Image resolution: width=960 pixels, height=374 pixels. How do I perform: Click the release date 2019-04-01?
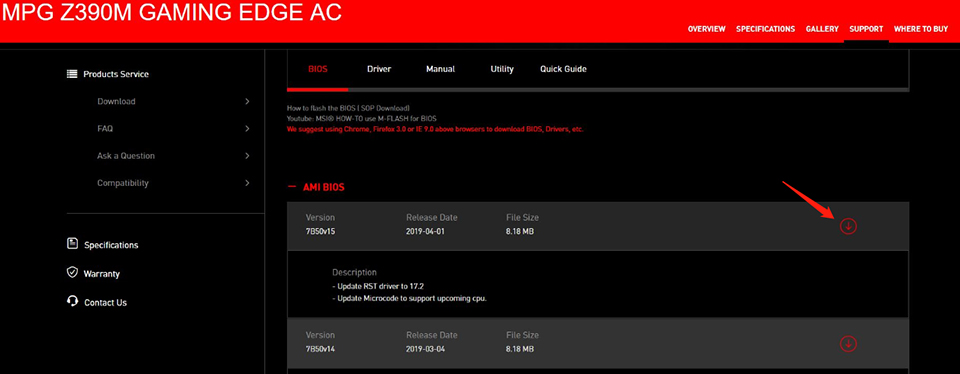[x=426, y=232]
